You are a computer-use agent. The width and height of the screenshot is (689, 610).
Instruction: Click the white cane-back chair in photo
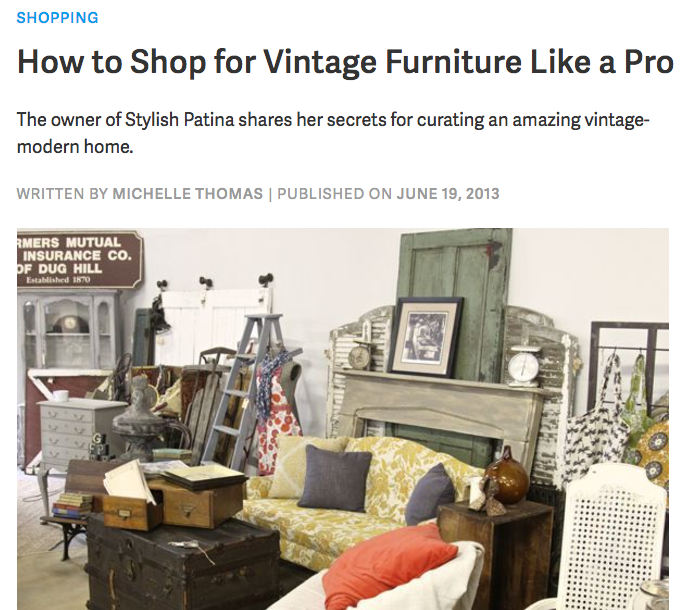pos(615,538)
